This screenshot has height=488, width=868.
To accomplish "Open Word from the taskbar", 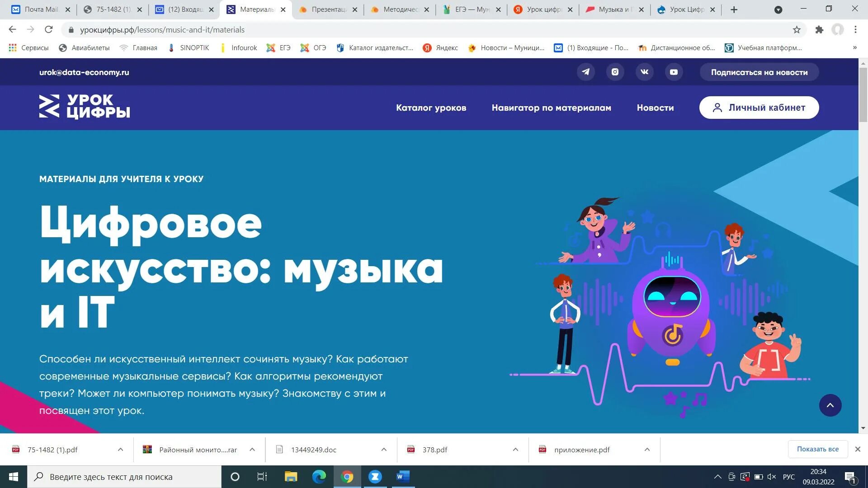I will pyautogui.click(x=402, y=477).
